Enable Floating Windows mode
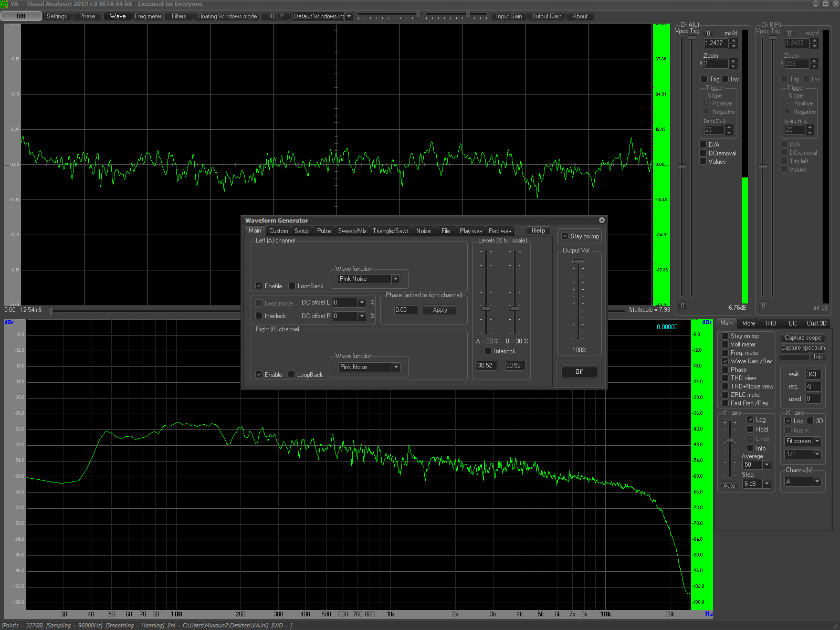Screen dimensions: 840x630 point(227,16)
